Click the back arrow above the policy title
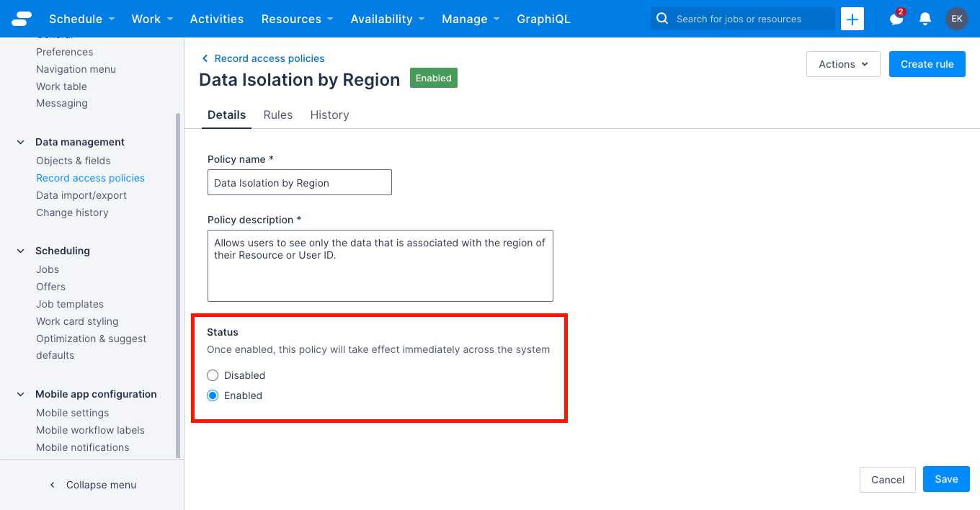The image size is (980, 510). (204, 58)
